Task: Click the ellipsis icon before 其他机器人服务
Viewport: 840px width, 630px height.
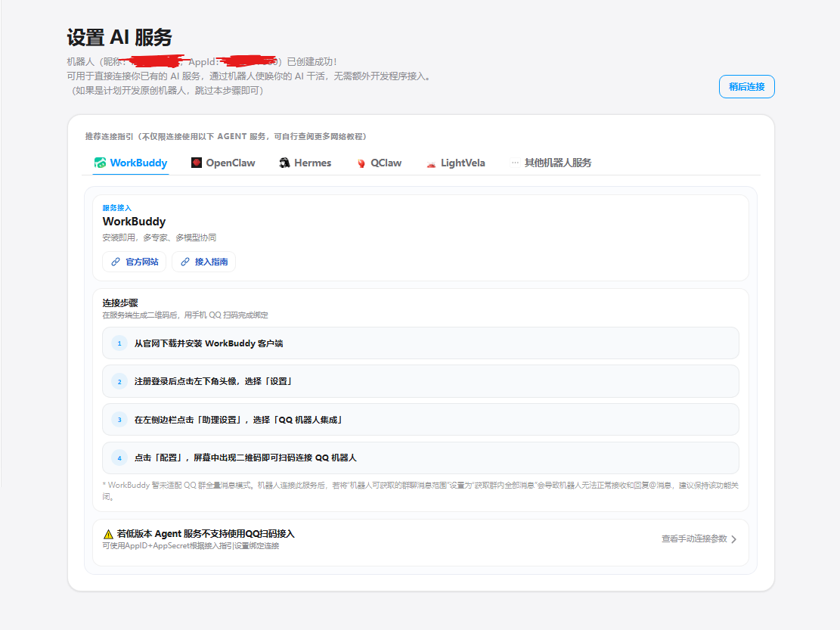Action: coord(515,163)
